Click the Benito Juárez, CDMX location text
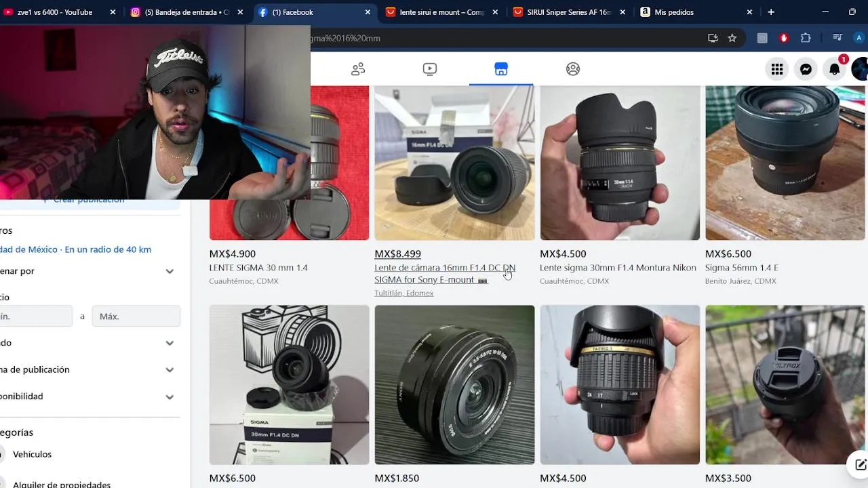 (x=741, y=281)
